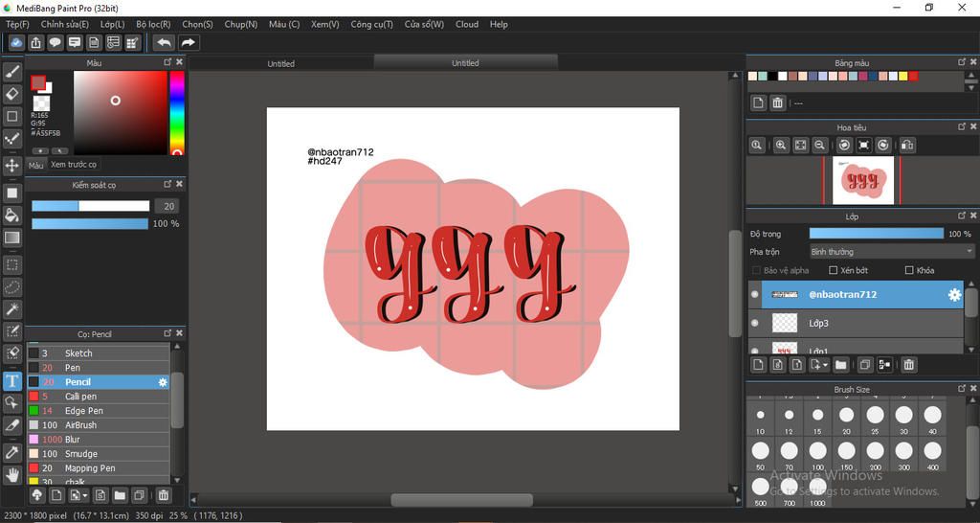980x523 pixels.
Task: Create a new layer folder
Action: click(840, 365)
